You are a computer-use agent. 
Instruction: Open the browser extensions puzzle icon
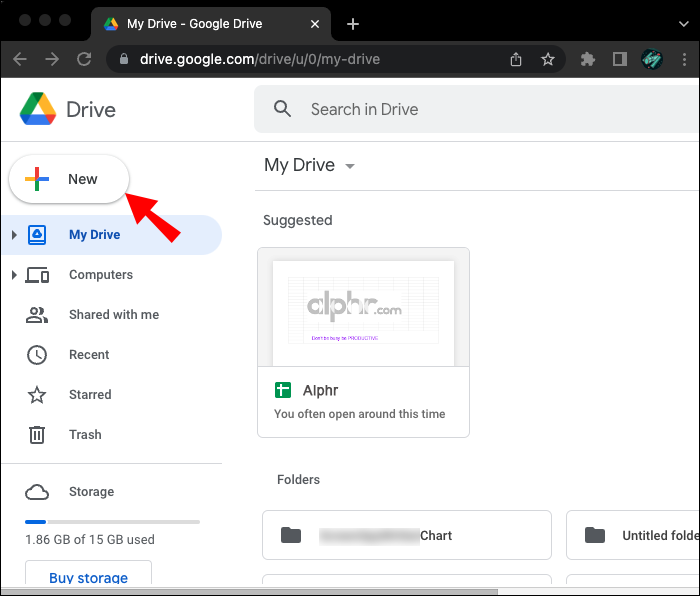588,60
